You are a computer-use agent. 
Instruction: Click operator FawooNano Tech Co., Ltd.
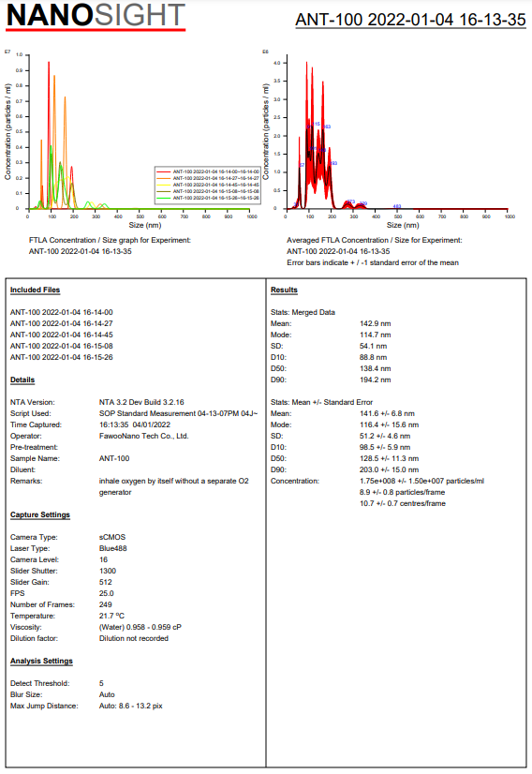[x=143, y=436]
